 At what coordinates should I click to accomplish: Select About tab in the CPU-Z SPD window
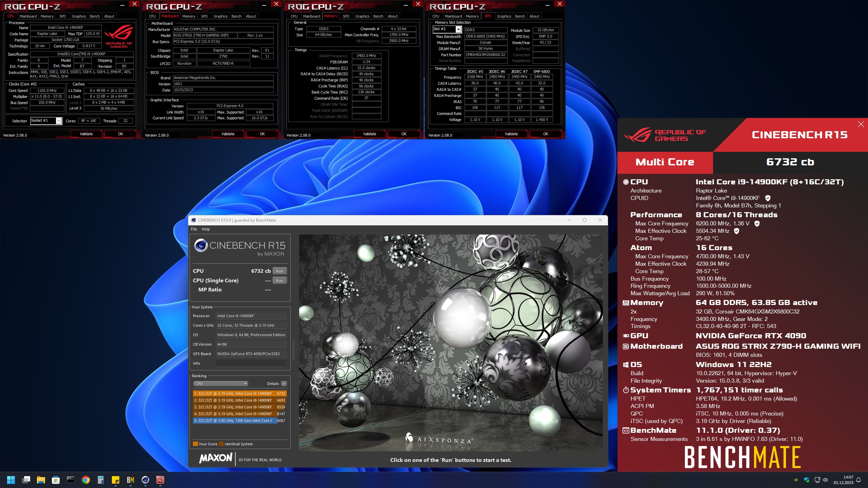tap(534, 16)
